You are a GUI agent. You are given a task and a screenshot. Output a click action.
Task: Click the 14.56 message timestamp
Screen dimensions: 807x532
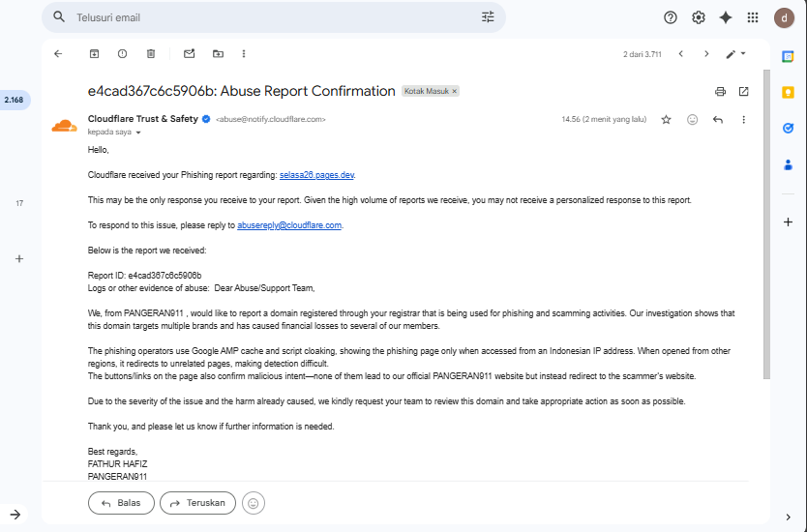point(604,119)
